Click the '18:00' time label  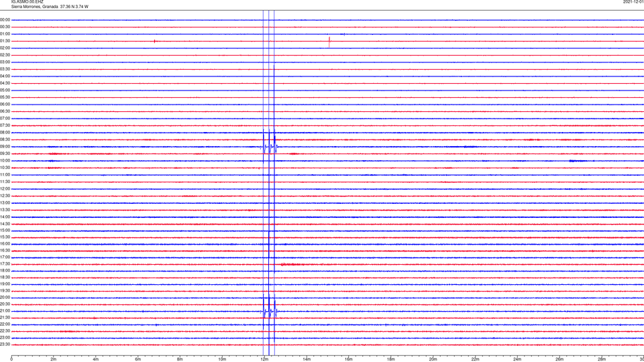[5, 270]
